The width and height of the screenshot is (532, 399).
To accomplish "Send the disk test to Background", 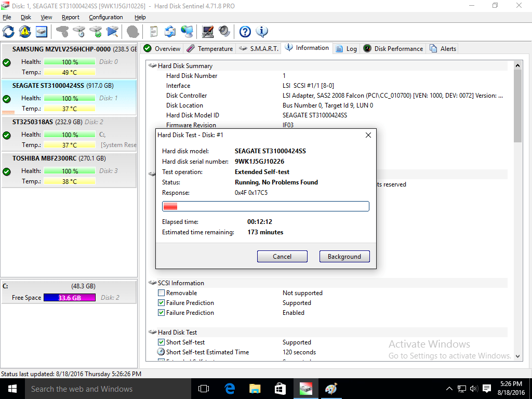I will (344, 257).
